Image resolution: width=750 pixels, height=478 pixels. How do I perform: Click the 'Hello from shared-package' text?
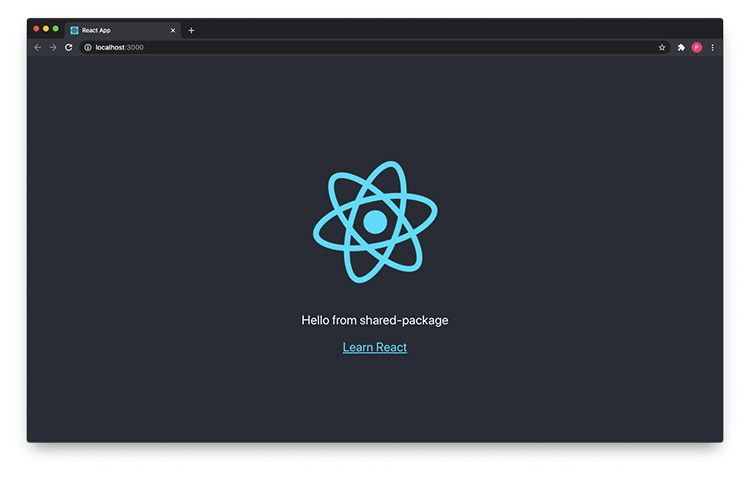click(375, 320)
